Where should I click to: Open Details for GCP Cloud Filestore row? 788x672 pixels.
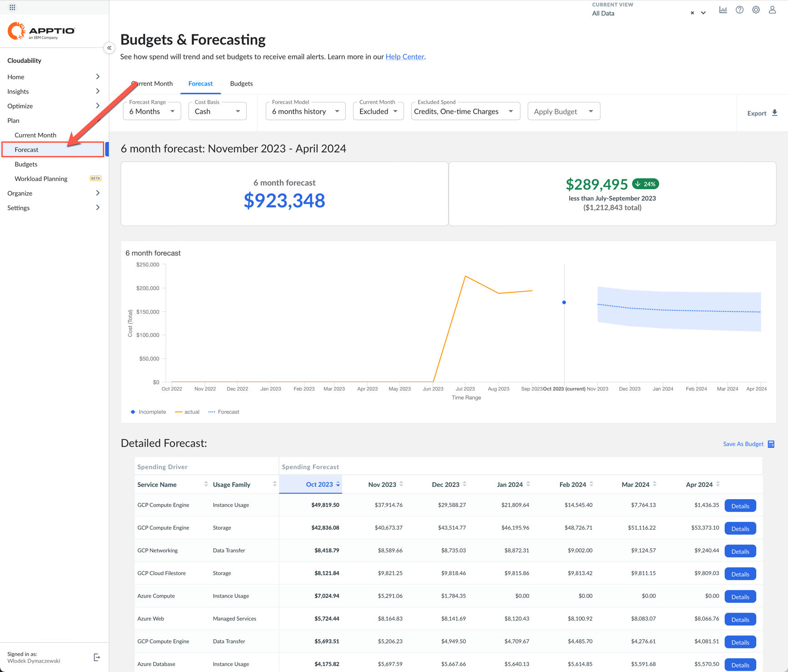click(x=740, y=574)
